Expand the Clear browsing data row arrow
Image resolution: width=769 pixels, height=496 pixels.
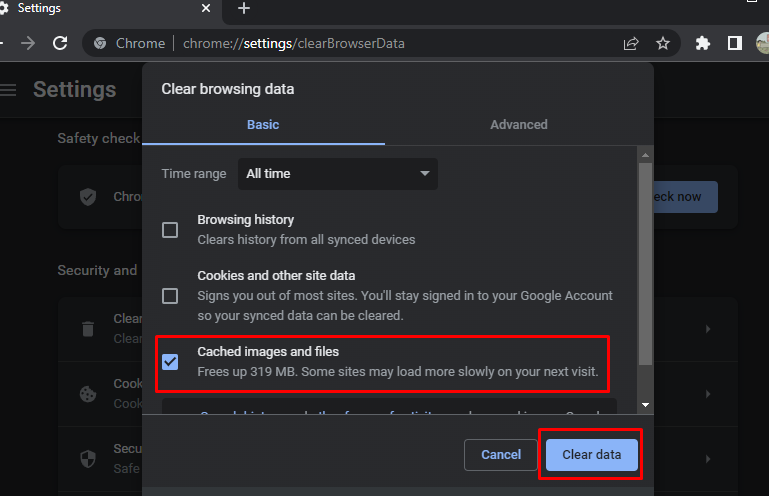tap(708, 329)
